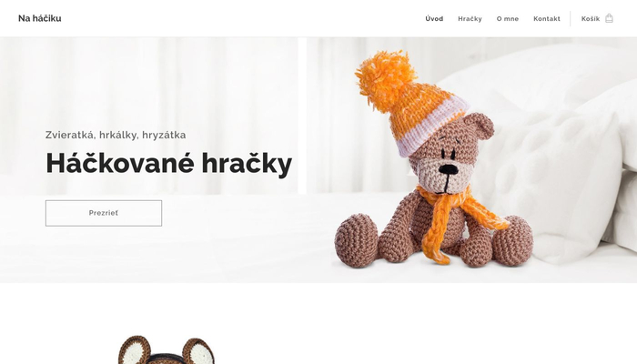Image resolution: width=637 pixels, height=364 pixels.
Task: Click the teddy bear's right ear
Action: pyautogui.click(x=480, y=126)
